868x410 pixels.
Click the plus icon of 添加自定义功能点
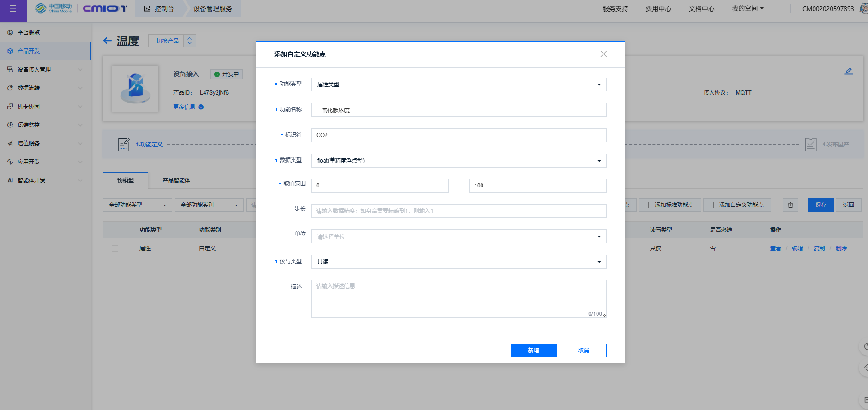(x=713, y=205)
